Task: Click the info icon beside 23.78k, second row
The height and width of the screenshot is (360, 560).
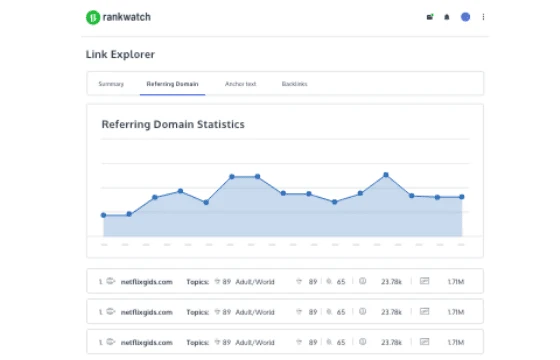Action: [x=362, y=311]
